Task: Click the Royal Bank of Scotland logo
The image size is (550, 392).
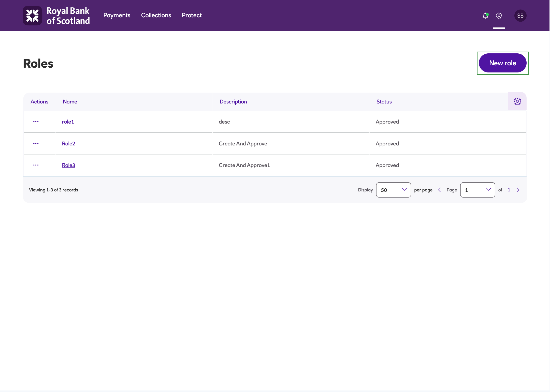Action: click(56, 16)
